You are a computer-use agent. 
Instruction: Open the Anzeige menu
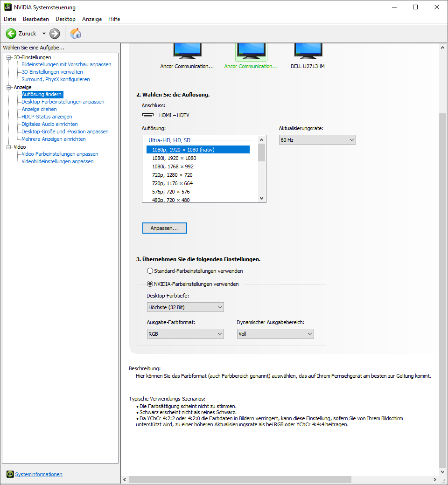(92, 19)
